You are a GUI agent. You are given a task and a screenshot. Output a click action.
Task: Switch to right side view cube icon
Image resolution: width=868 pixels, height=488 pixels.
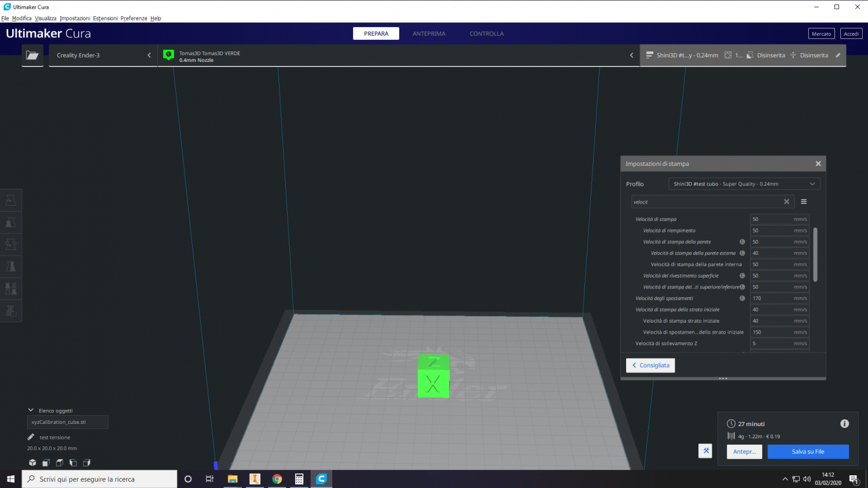(87, 463)
